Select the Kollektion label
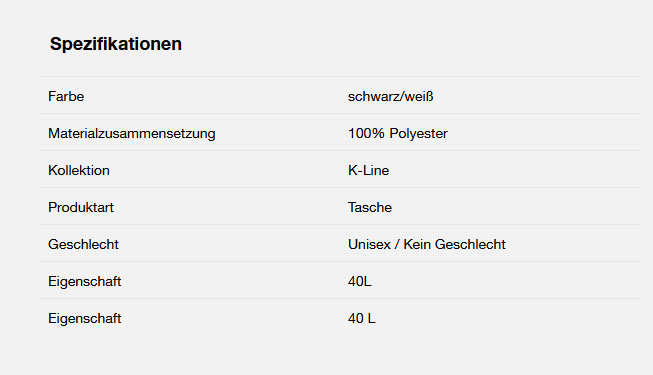653x375 pixels. coord(79,170)
